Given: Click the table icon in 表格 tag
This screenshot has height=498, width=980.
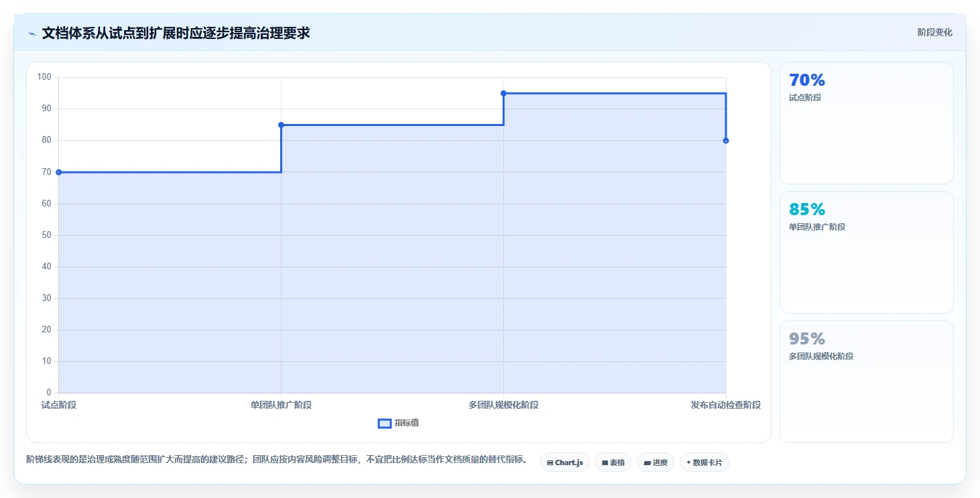Looking at the screenshot, I should 605,462.
